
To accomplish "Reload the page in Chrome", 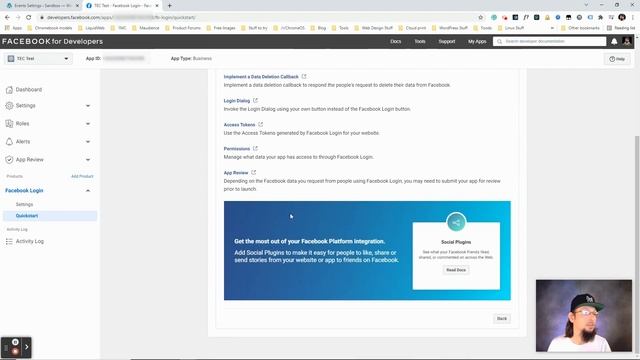I will (x=28, y=18).
